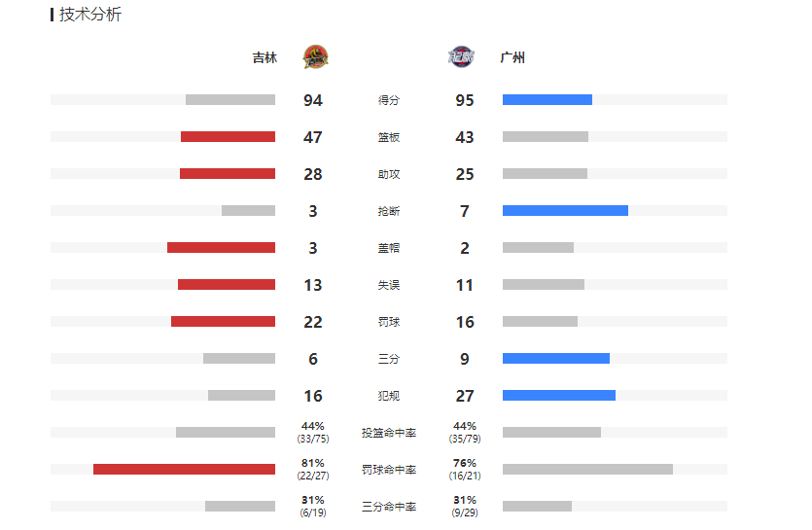Viewport: 812px width, 530px height.
Task: Click Guangzhou's score value 95
Action: coord(465,100)
